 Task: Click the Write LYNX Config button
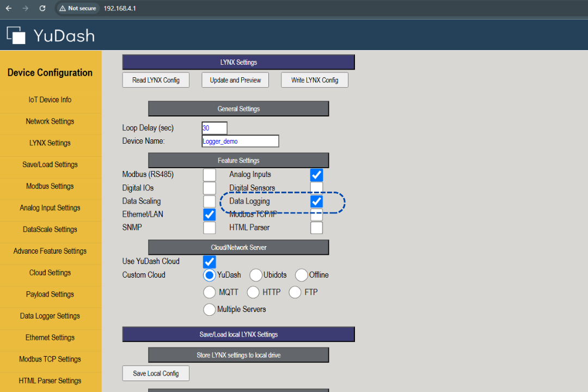(x=315, y=80)
